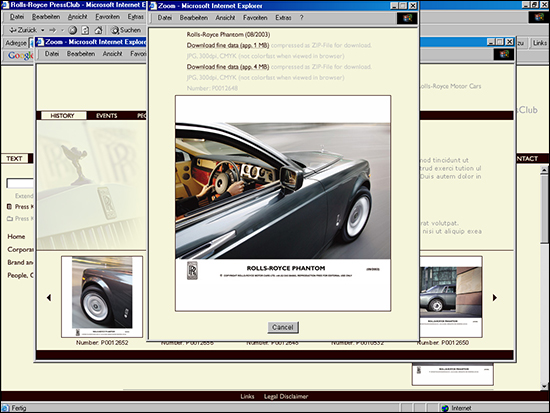Click the Links toolbar label in PressClub window
Screen dimensions: 550x413
pos(539,43)
